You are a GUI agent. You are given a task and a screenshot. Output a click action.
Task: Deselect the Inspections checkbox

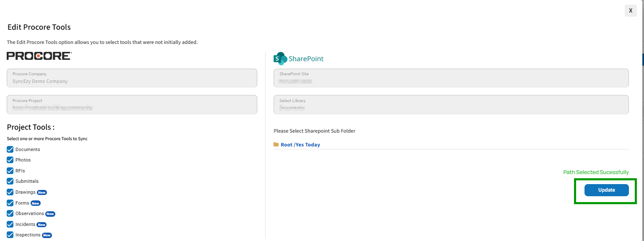(x=10, y=235)
